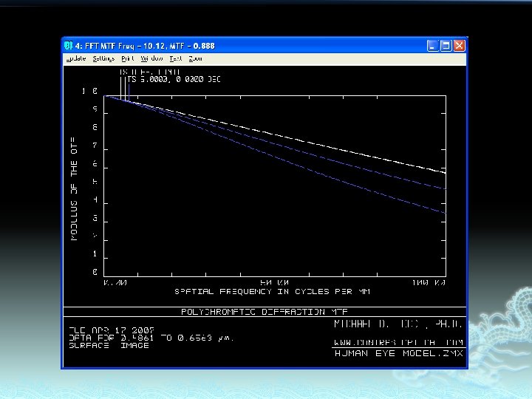Click the Zemax window icon in title bar
This screenshot has height=399, width=532.
click(x=68, y=46)
